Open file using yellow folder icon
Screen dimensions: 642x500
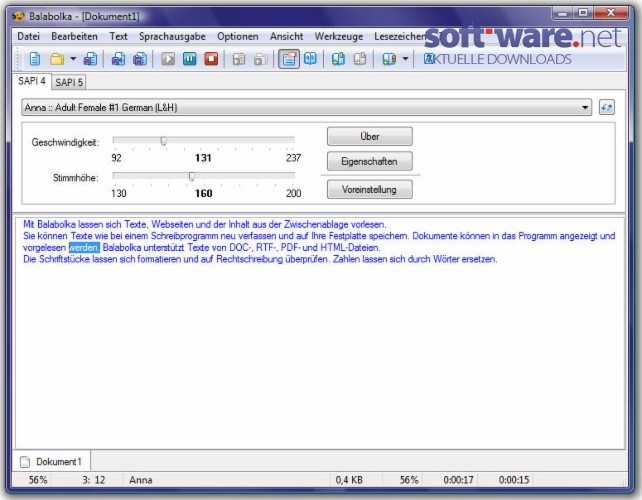click(57, 59)
